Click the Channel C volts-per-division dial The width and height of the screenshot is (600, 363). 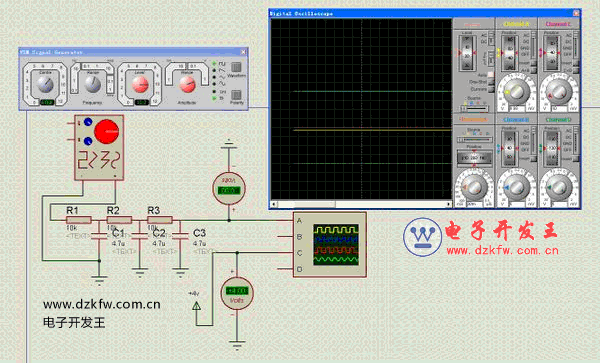pyautogui.click(x=559, y=92)
